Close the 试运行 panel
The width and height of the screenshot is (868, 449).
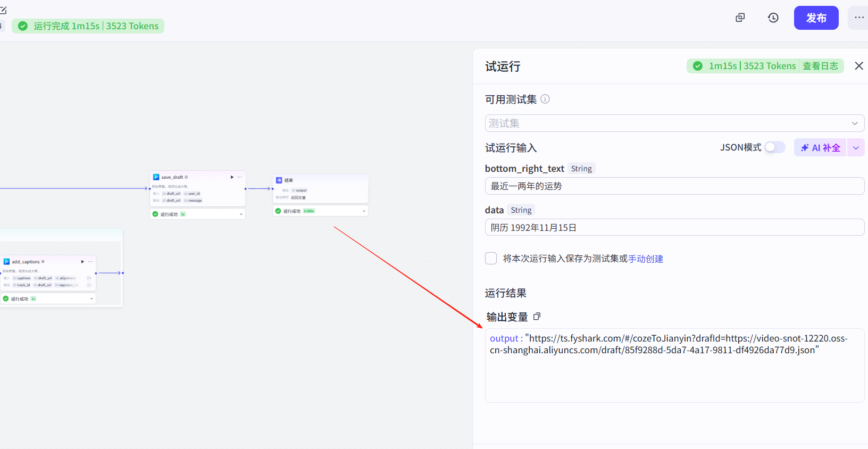click(x=858, y=66)
